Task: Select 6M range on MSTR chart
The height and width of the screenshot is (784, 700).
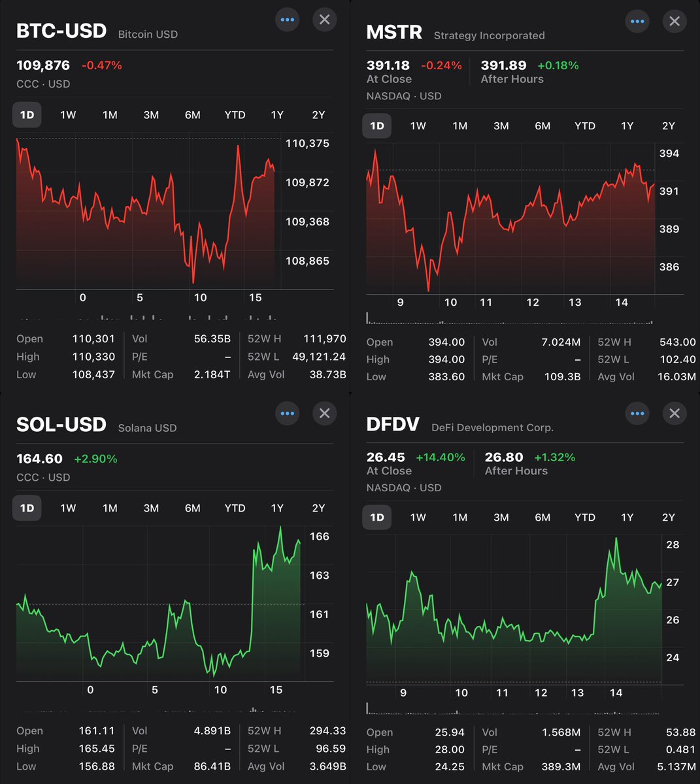Action: [x=542, y=125]
